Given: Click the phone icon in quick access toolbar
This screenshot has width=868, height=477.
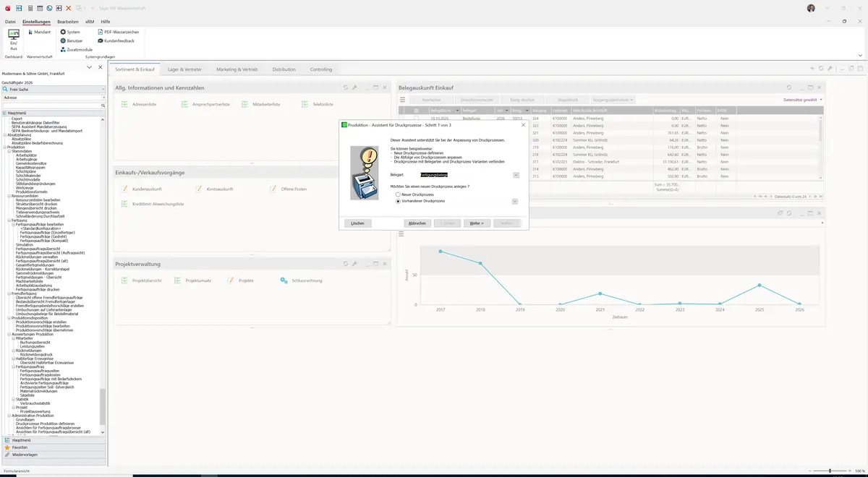Looking at the screenshot, I should tap(48, 8).
